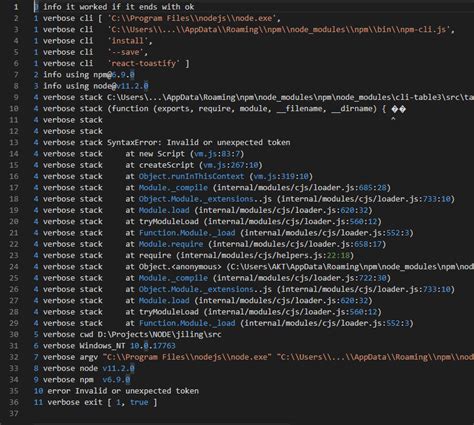Click 'SyntaxError: Invalid or unexpected token' text

[199, 142]
